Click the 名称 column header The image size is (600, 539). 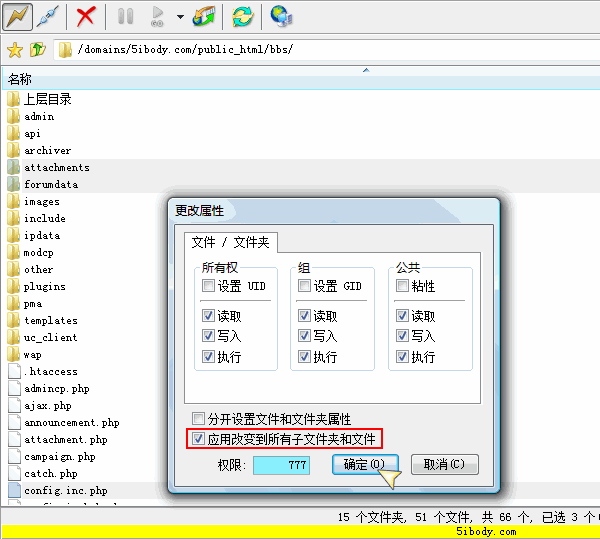(20, 79)
